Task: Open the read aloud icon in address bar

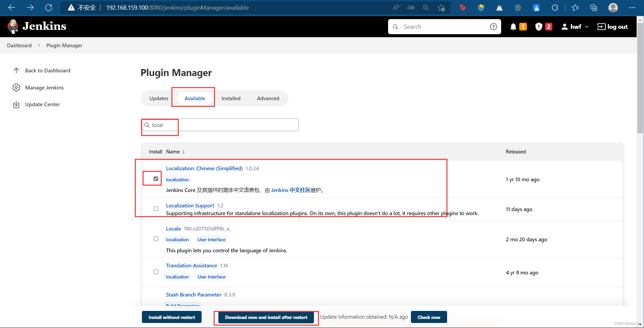Action: [396, 7]
